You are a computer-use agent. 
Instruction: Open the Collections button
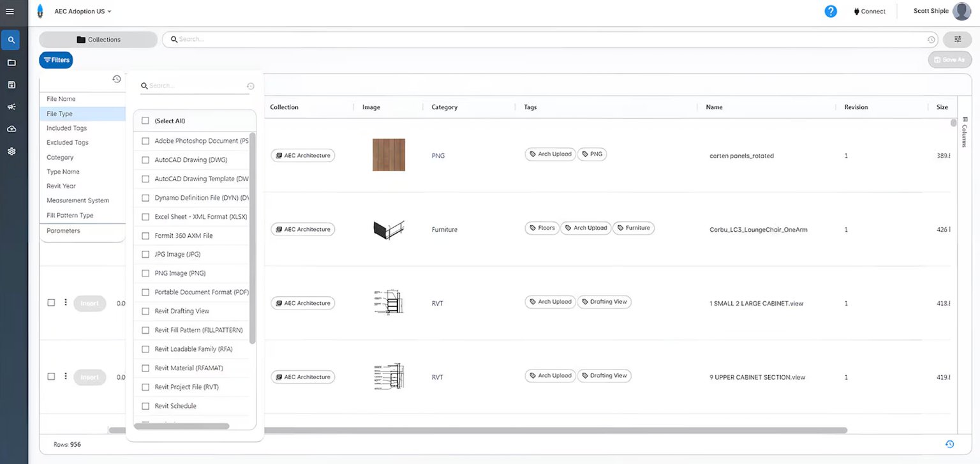click(98, 39)
